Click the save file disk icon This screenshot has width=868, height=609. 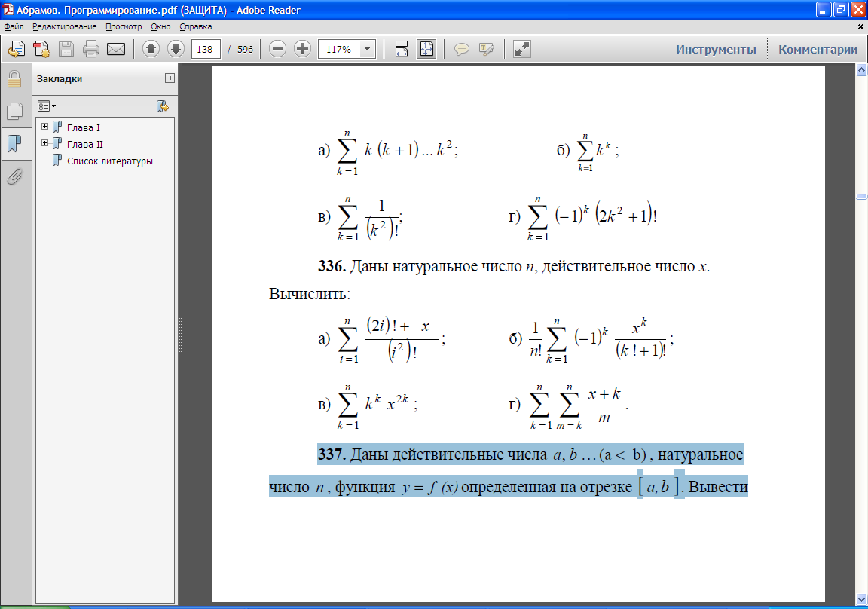66,49
